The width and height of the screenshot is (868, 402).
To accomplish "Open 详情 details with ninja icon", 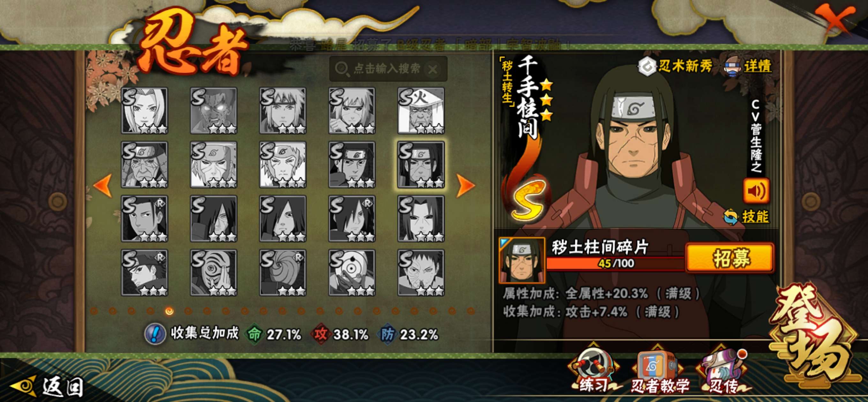I will pyautogui.click(x=748, y=66).
